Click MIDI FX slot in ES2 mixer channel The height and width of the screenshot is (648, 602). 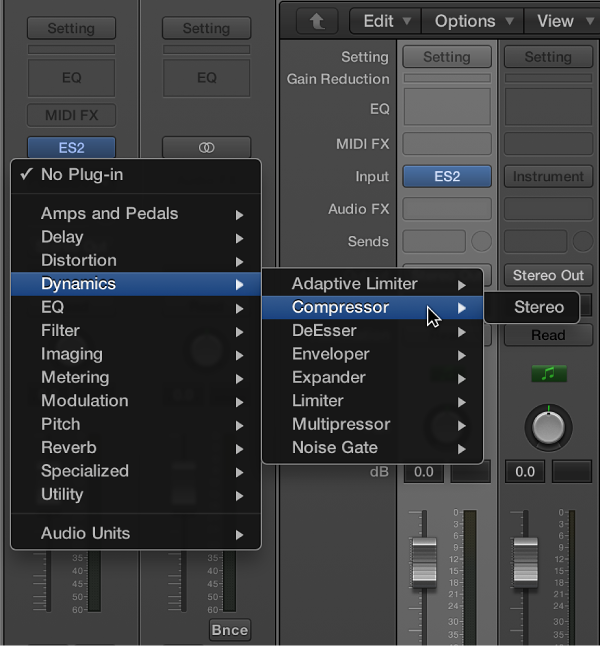tap(447, 144)
